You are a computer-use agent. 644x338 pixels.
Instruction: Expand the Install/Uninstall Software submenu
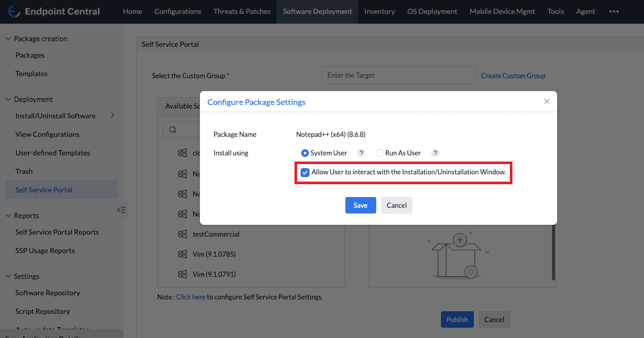coord(112,116)
